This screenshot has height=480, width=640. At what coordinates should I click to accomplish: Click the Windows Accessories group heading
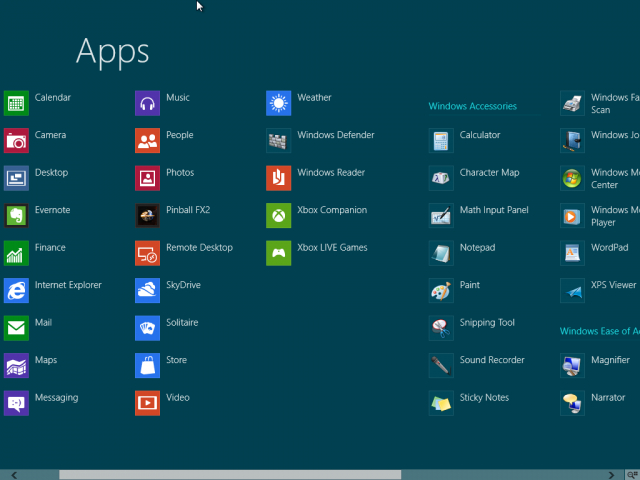(x=473, y=106)
